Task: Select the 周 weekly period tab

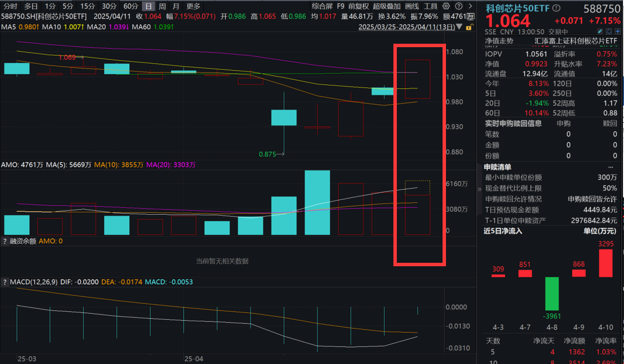Action: 162,6
